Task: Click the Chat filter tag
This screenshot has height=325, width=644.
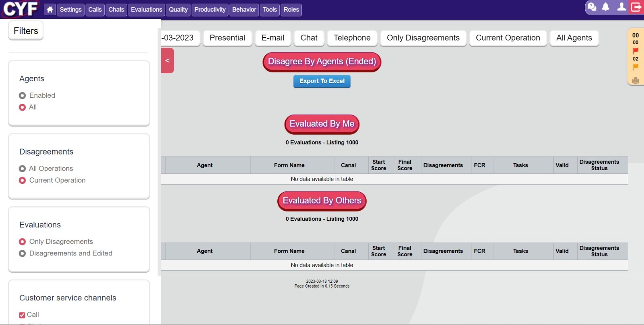Action: (x=309, y=38)
